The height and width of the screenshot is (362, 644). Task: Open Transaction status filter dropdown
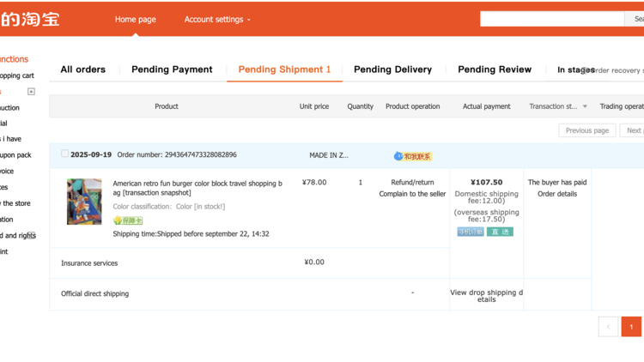(558, 106)
